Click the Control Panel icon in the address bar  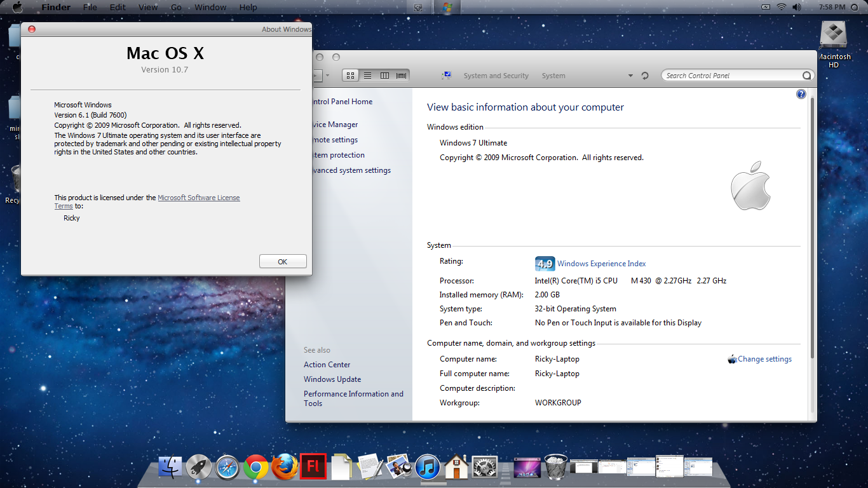pos(446,76)
